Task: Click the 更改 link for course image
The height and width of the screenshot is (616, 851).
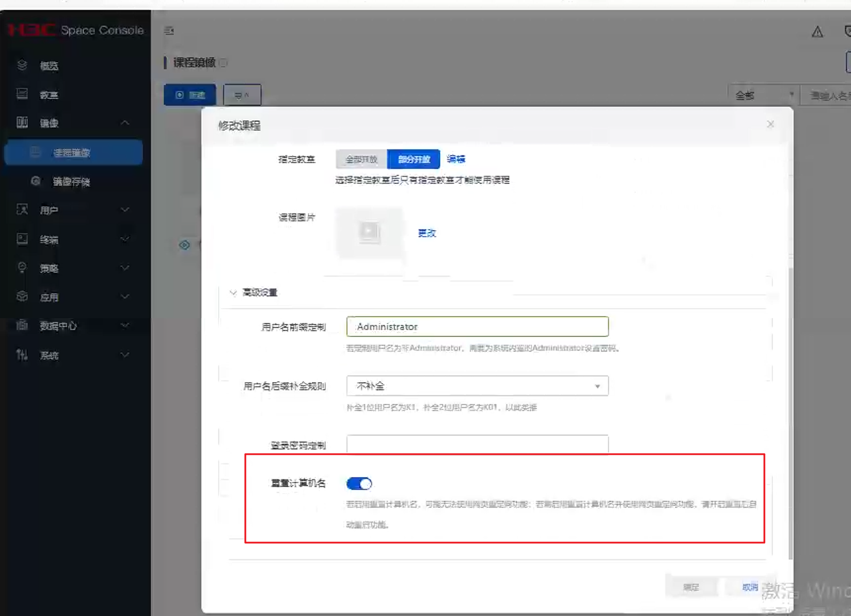Action: pos(427,233)
